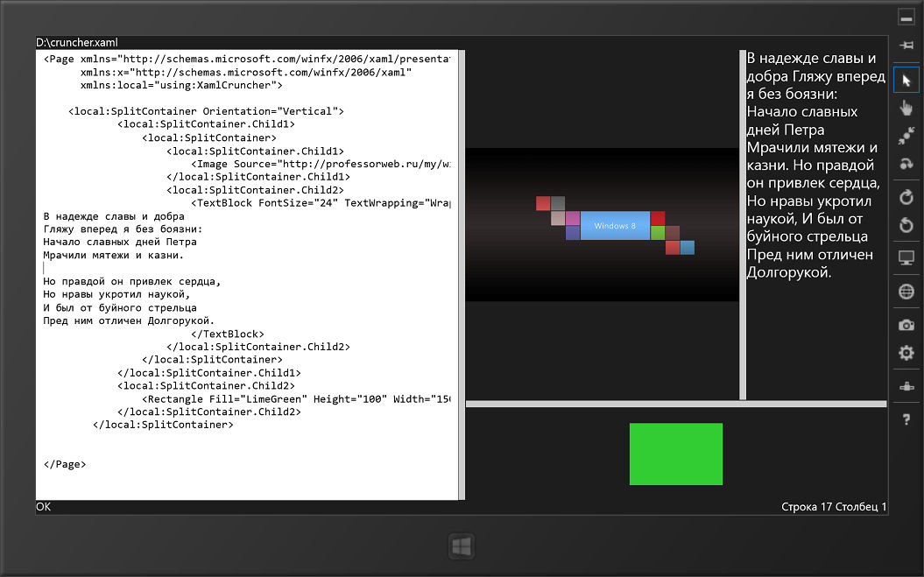The height and width of the screenshot is (577, 924).
Task: Click the Orientation="Vertical" SplitContainer line
Action: [x=206, y=111]
